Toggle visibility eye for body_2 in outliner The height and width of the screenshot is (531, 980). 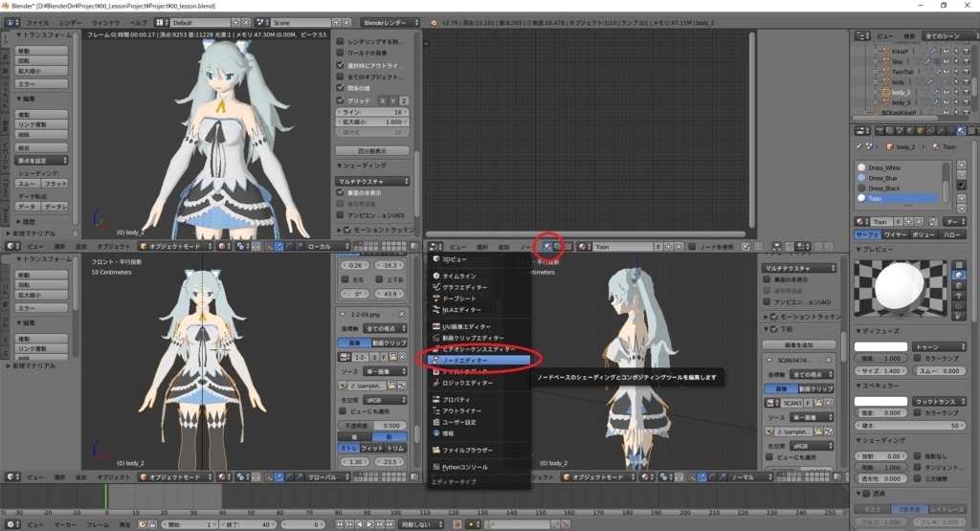(946, 92)
